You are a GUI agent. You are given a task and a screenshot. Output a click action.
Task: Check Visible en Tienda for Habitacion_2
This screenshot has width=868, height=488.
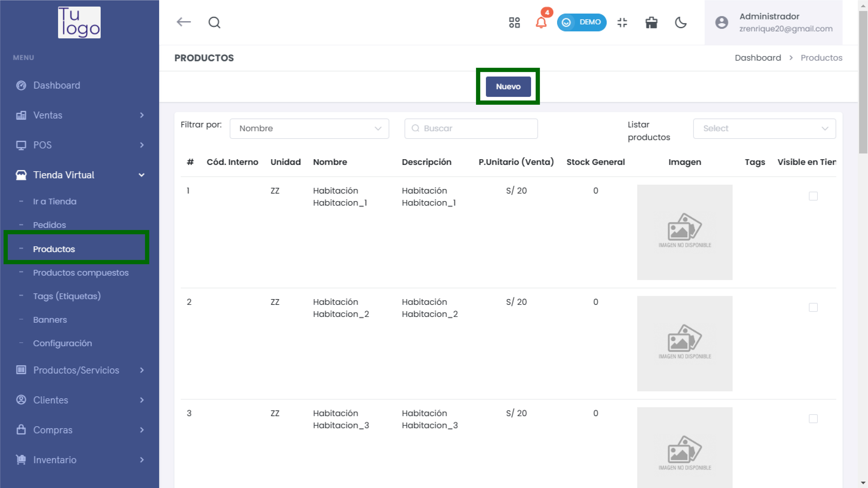813,307
